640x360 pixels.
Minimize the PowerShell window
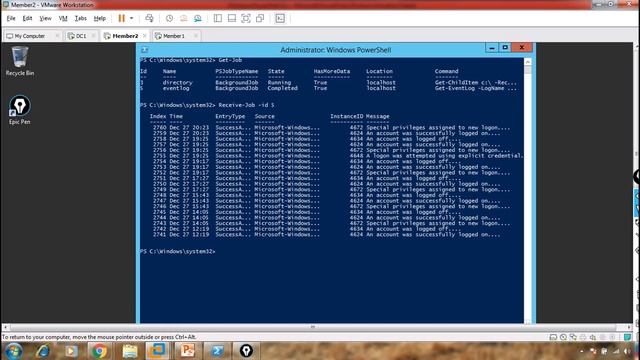[492, 48]
